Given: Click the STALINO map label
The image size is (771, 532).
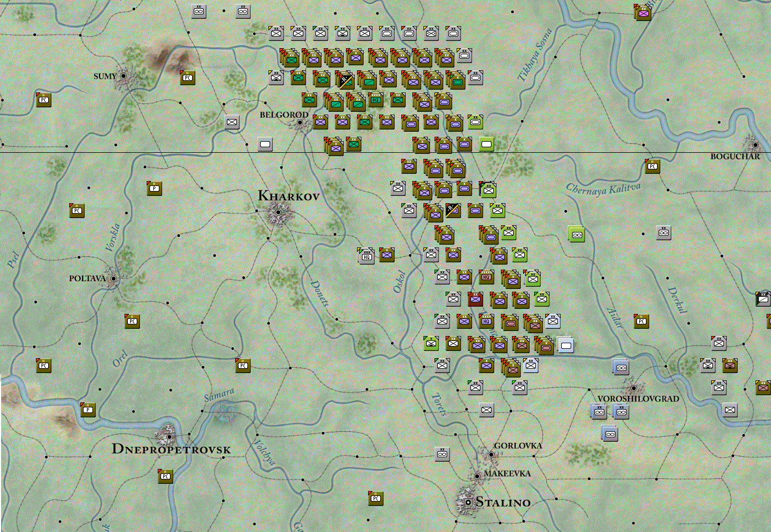Looking at the screenshot, I should pyautogui.click(x=503, y=503).
